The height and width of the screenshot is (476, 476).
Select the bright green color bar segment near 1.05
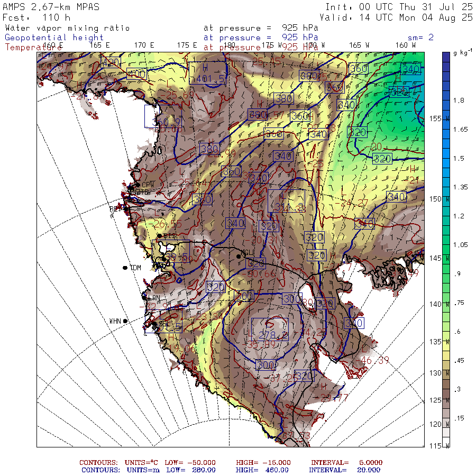(x=446, y=250)
